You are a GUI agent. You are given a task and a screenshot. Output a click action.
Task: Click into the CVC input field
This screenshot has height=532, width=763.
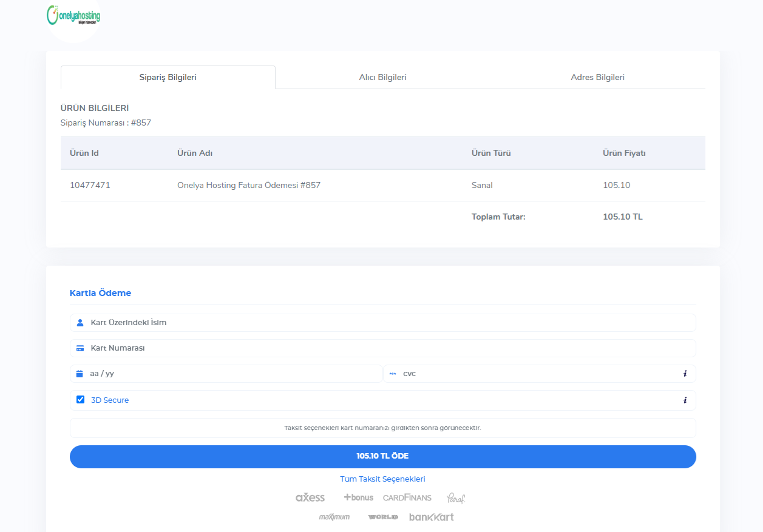[534, 374]
